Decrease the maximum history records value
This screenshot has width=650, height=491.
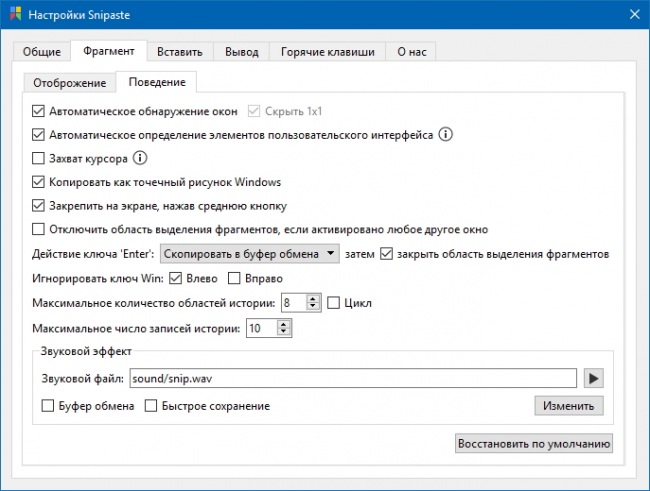[x=284, y=332]
